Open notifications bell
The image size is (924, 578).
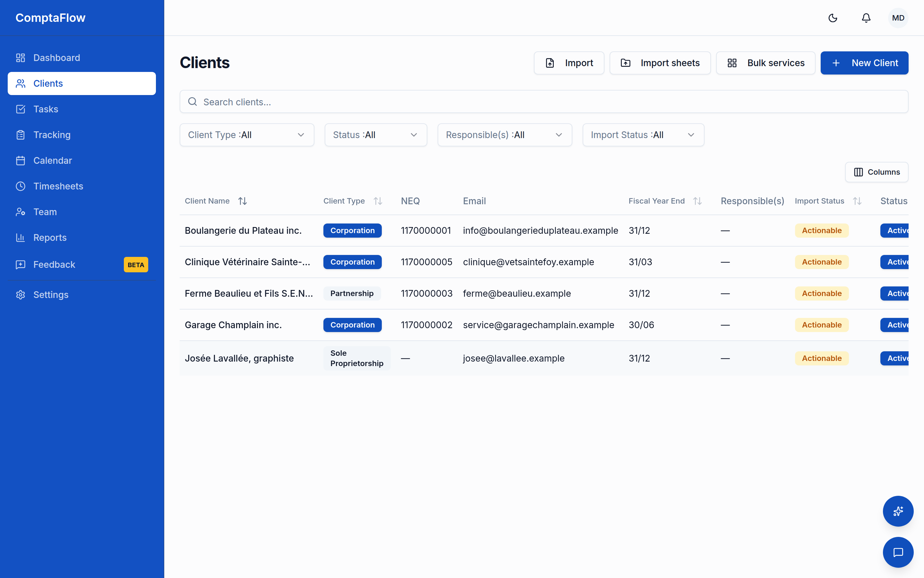tap(866, 18)
